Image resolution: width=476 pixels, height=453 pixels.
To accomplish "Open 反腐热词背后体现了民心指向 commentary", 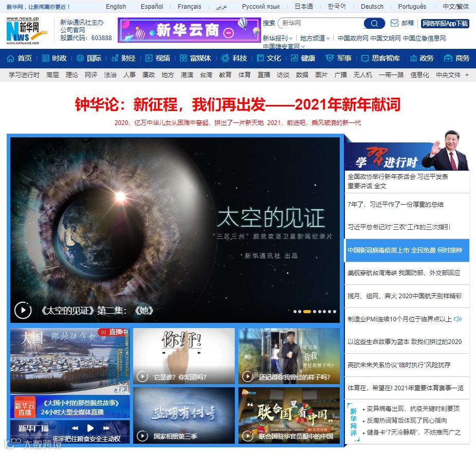I will tap(407, 421).
